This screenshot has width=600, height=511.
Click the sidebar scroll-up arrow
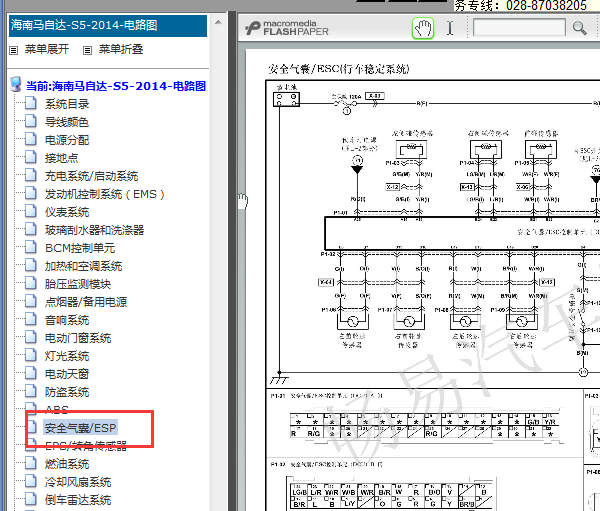(218, 22)
